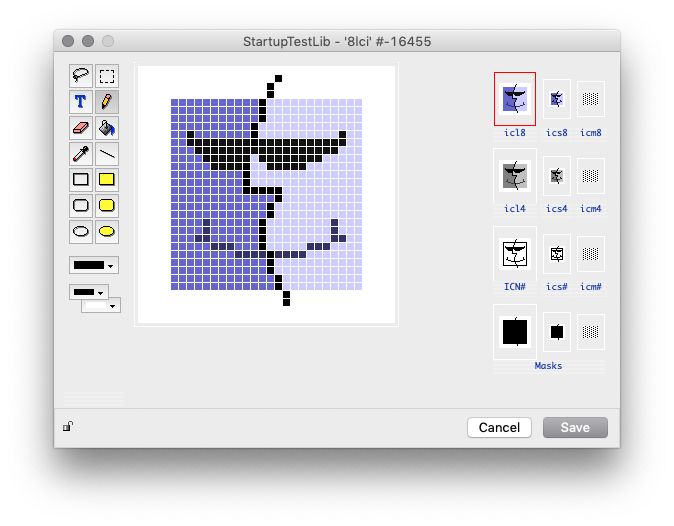The width and height of the screenshot is (674, 526).
Task: Click the icl8 label text
Action: pos(515,133)
